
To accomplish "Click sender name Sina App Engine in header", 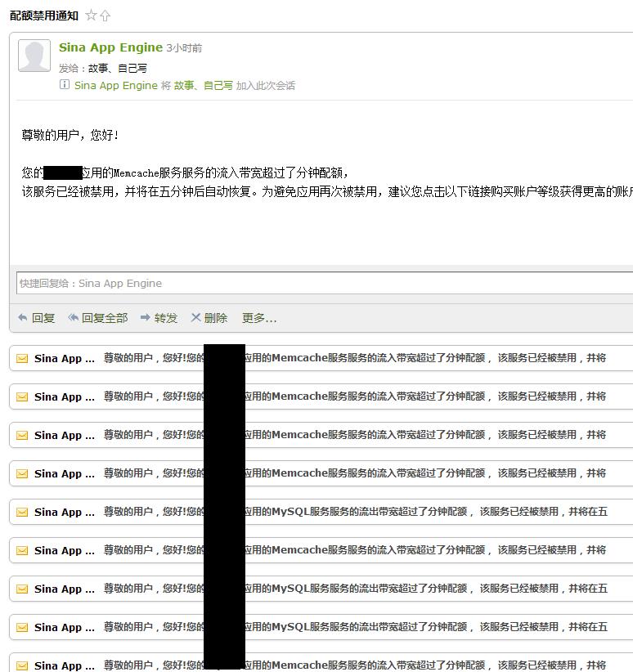I will (x=110, y=47).
